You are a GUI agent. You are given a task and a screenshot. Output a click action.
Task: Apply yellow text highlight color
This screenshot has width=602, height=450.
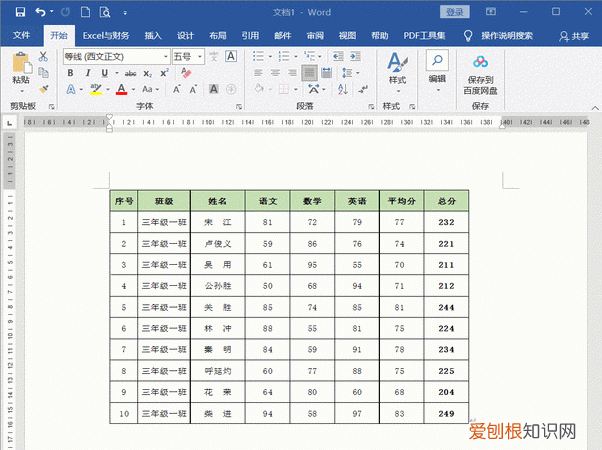point(96,89)
